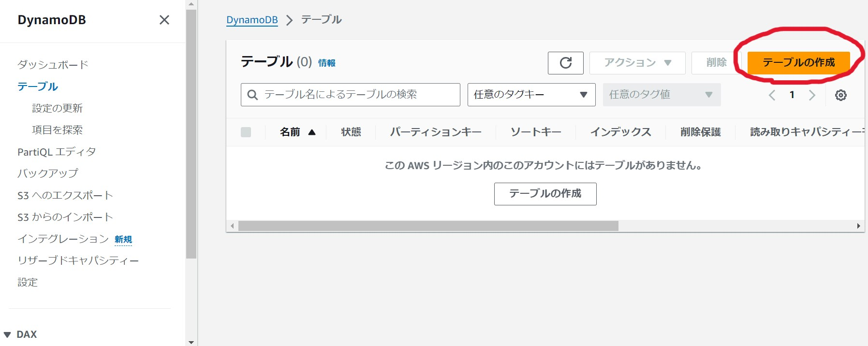Open ダッシュボード in the sidebar
Screen dimensions: 868x346
tap(53, 65)
